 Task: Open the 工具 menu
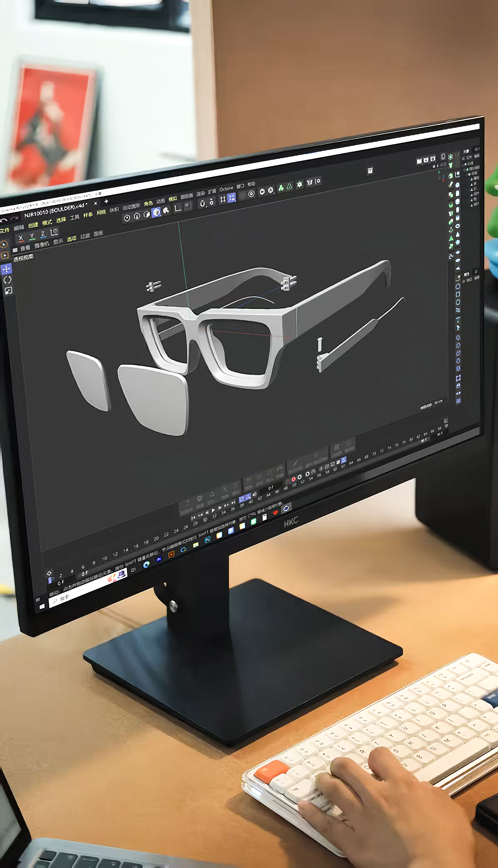click(75, 217)
